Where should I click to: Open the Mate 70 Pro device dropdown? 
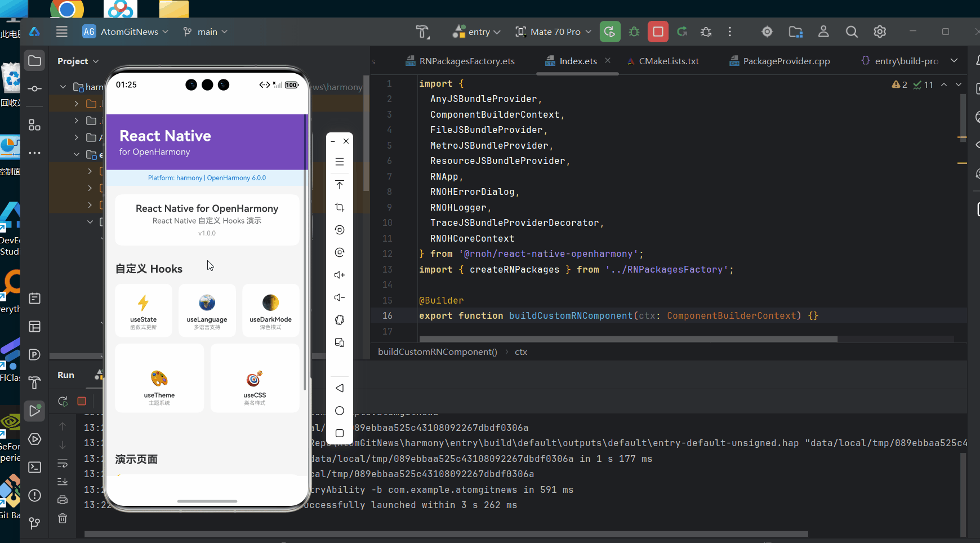click(x=553, y=32)
